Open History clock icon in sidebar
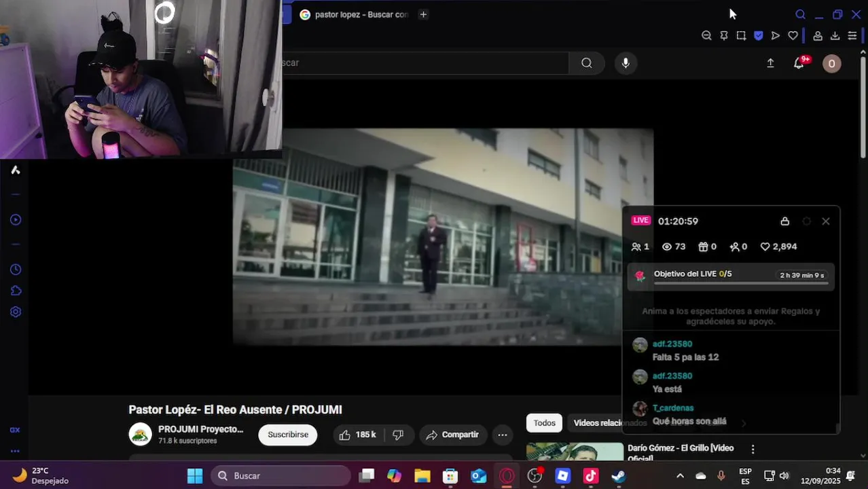 (16, 270)
